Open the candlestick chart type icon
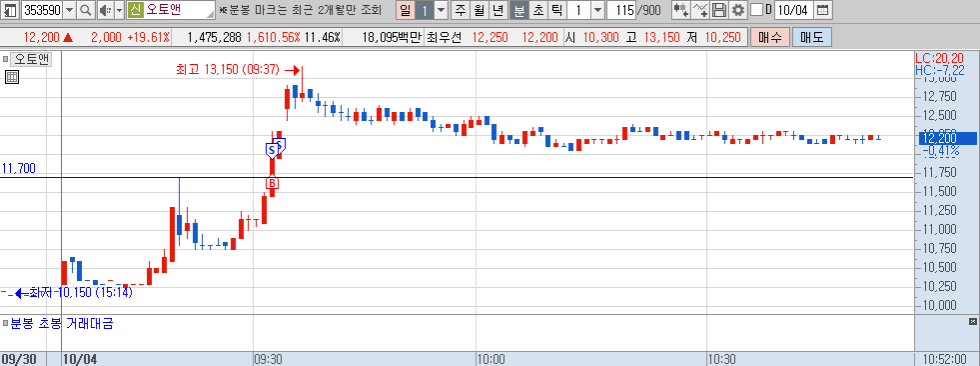 pos(681,10)
